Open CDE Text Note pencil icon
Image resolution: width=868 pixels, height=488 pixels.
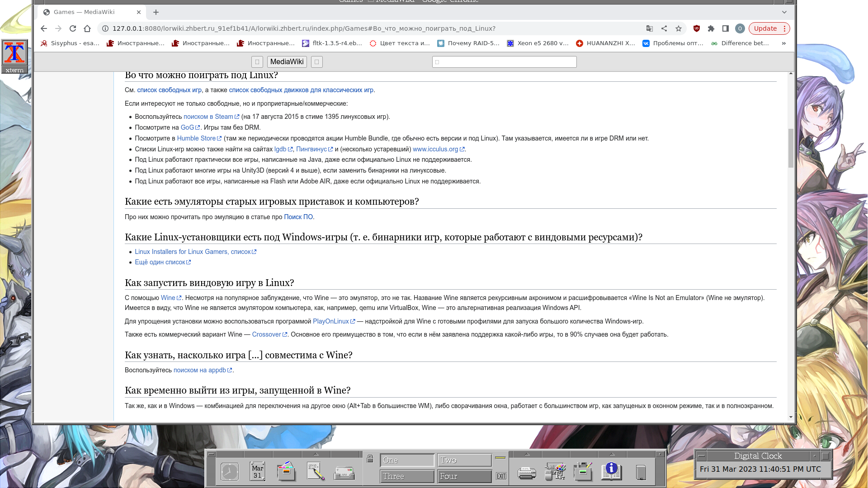pyautogui.click(x=316, y=471)
